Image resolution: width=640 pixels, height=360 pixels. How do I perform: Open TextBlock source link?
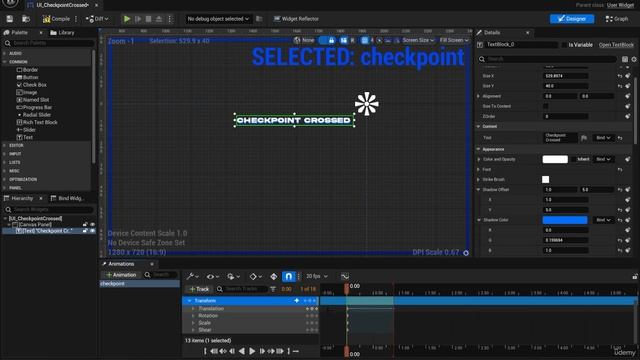(x=616, y=45)
